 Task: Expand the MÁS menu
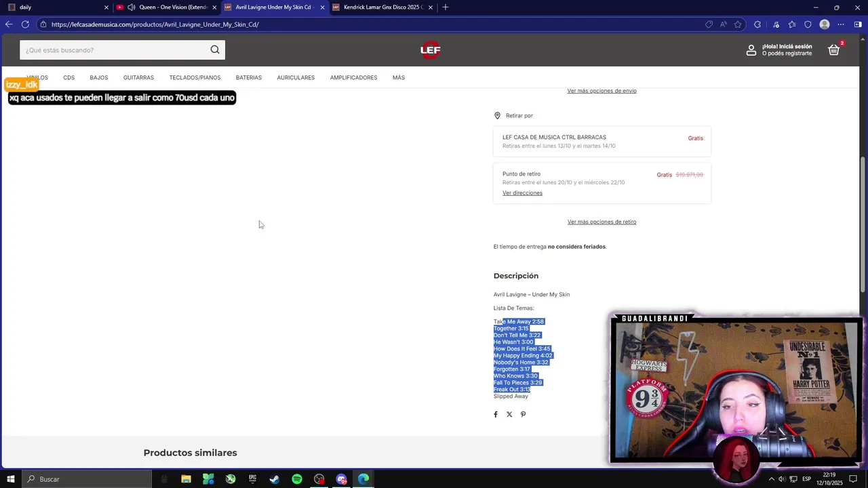pyautogui.click(x=399, y=78)
